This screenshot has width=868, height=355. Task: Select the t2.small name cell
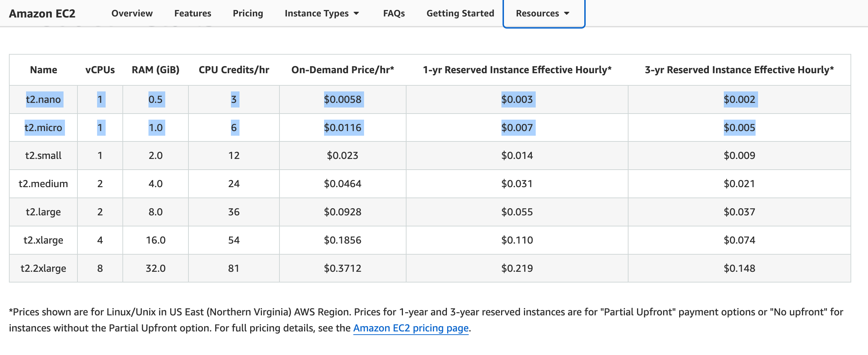[x=43, y=155]
